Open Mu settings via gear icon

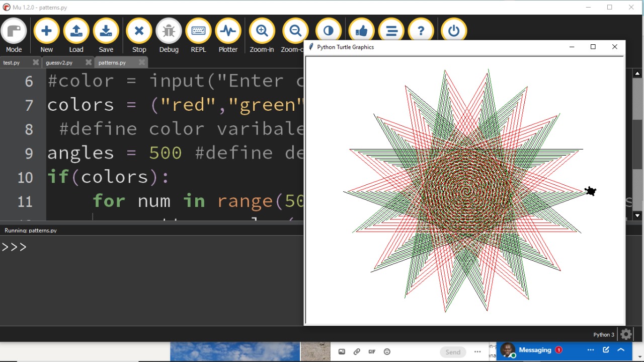click(x=626, y=334)
